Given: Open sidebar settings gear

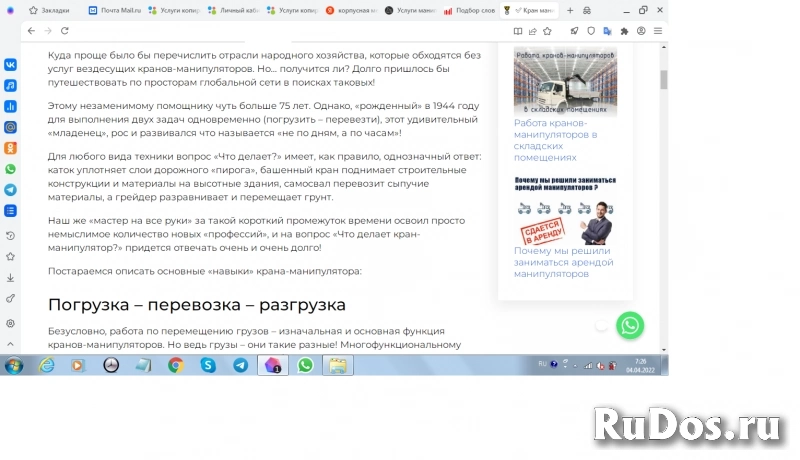Looking at the screenshot, I should tap(10, 323).
